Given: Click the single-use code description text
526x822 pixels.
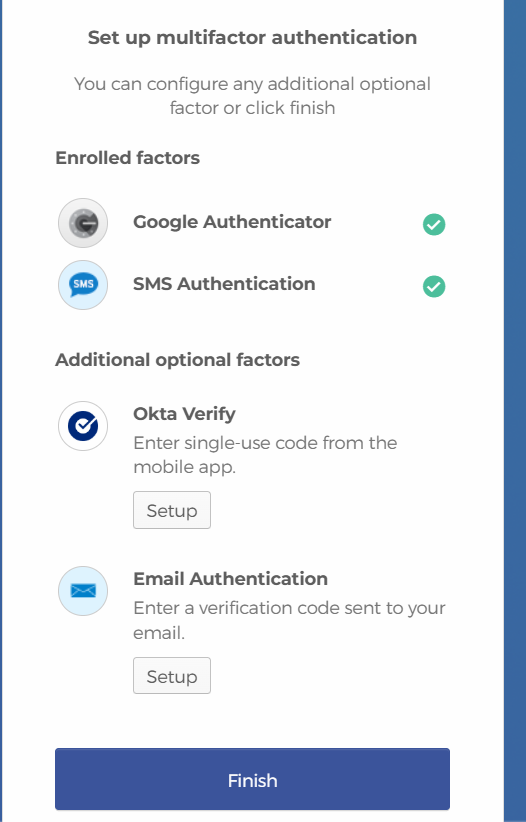Looking at the screenshot, I should pyautogui.click(x=265, y=455).
